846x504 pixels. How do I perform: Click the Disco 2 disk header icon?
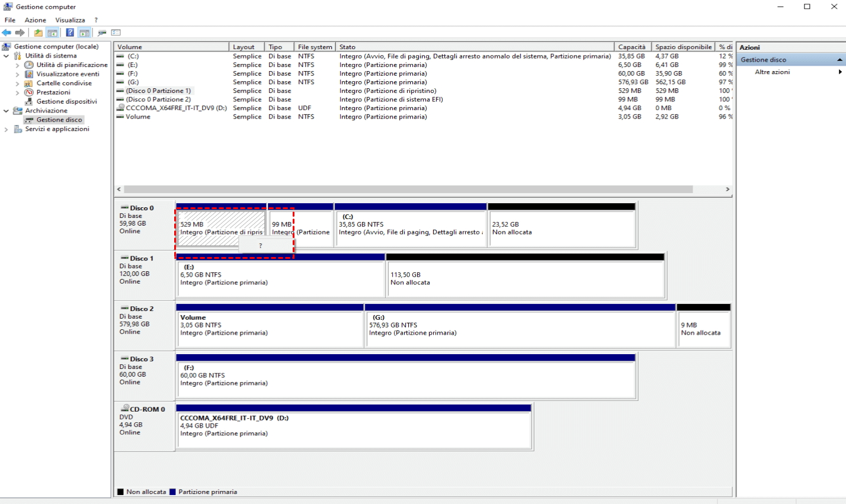click(124, 309)
